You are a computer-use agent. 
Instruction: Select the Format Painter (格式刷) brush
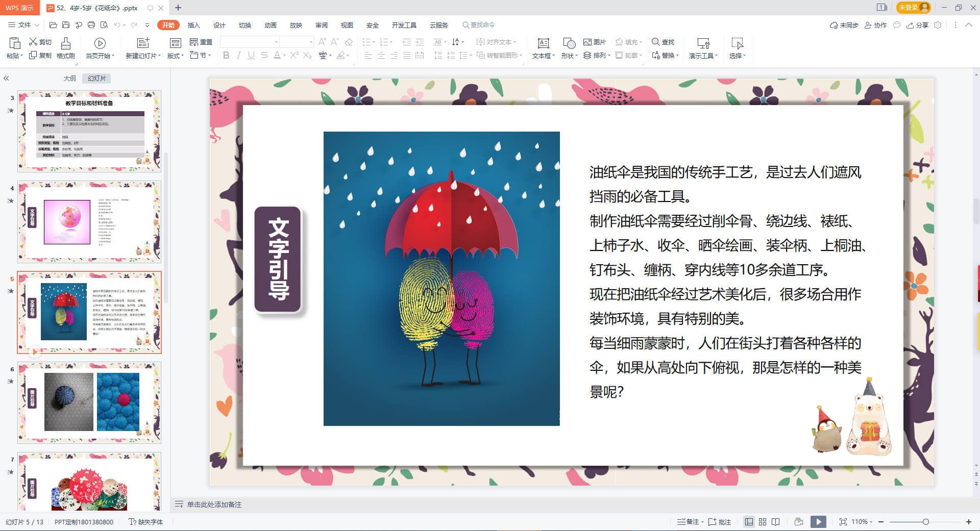(x=65, y=43)
